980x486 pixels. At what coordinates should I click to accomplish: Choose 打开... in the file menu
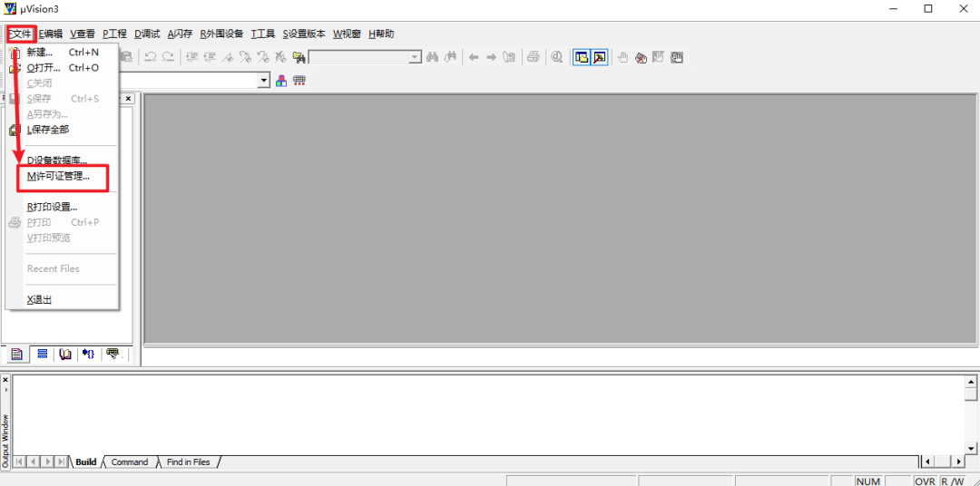[x=63, y=67]
